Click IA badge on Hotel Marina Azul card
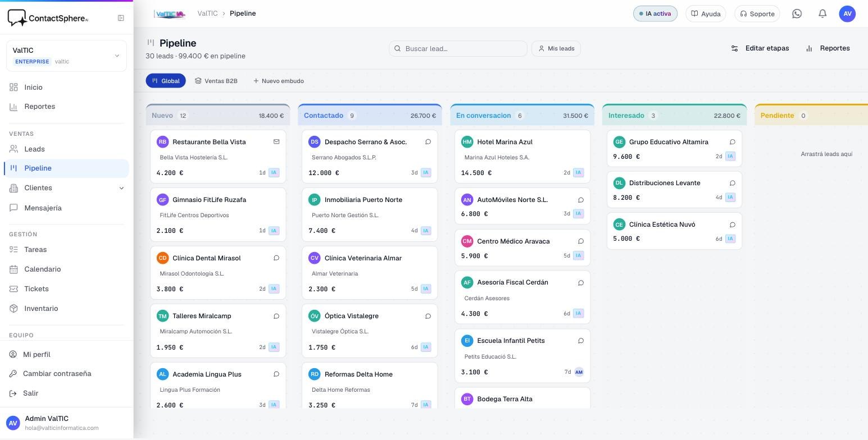 [579, 172]
